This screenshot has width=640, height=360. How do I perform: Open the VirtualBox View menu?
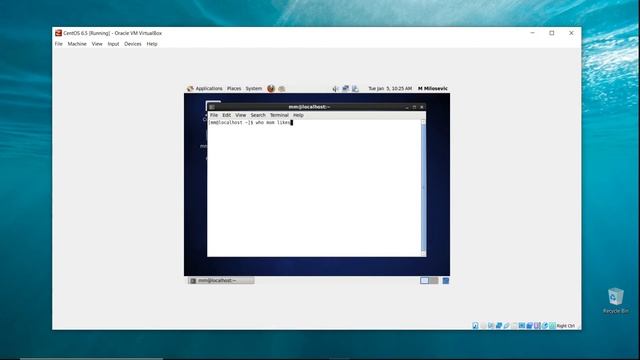pos(97,44)
